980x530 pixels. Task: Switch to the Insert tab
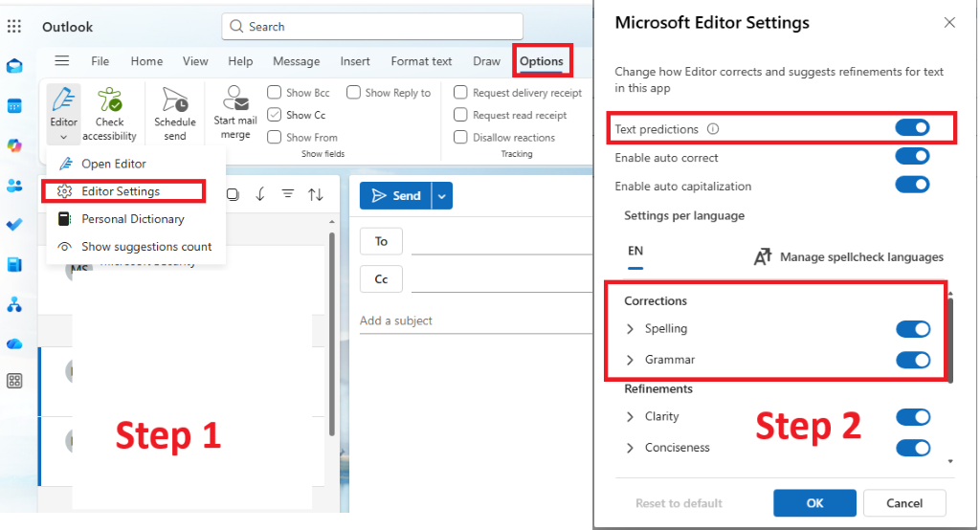pos(355,61)
